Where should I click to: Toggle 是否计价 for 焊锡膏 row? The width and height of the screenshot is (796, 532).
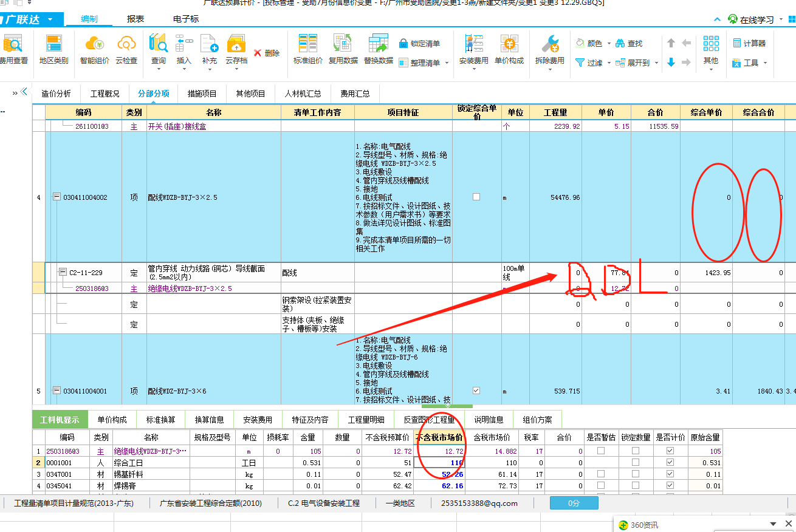coord(670,485)
